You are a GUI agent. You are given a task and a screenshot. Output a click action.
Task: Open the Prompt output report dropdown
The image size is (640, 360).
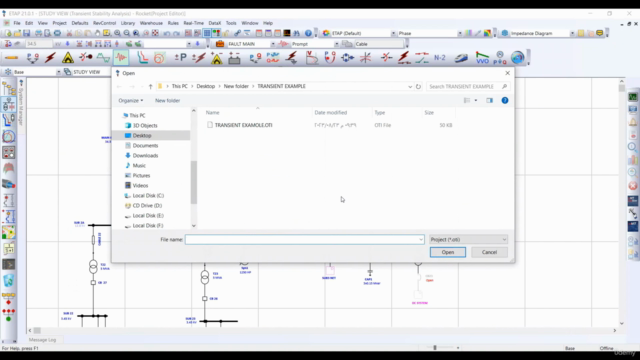pyautogui.click(x=336, y=44)
